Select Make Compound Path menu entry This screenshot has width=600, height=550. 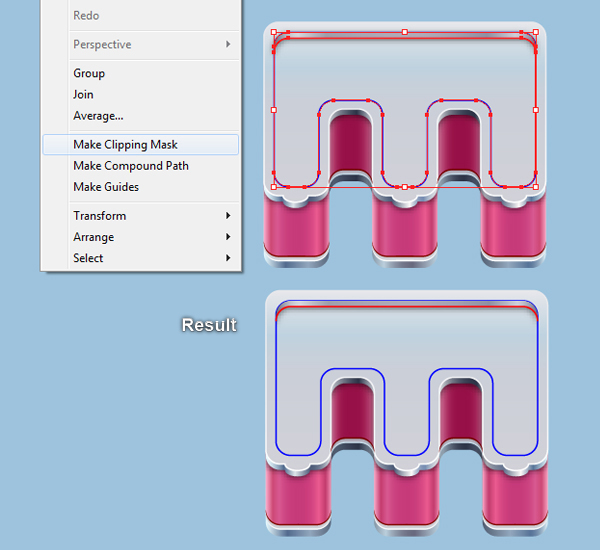140,166
